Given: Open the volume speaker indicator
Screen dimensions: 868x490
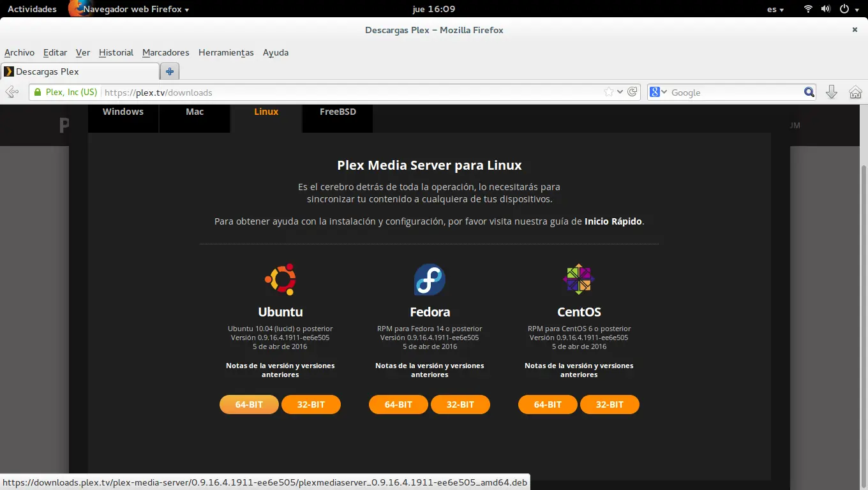Looking at the screenshot, I should [x=826, y=9].
